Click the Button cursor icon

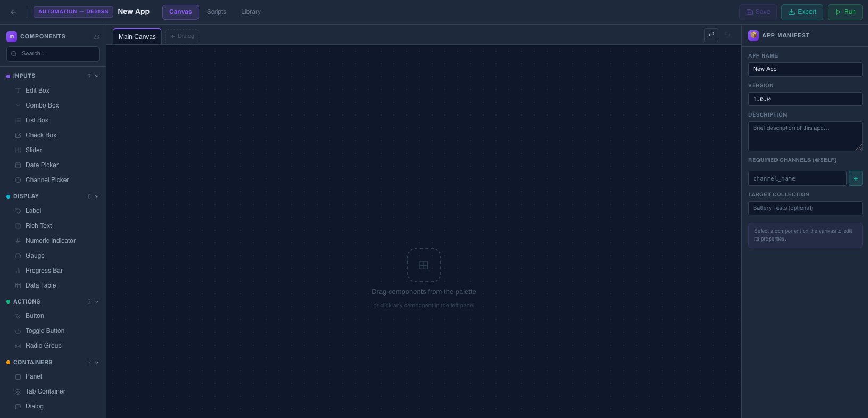[18, 316]
